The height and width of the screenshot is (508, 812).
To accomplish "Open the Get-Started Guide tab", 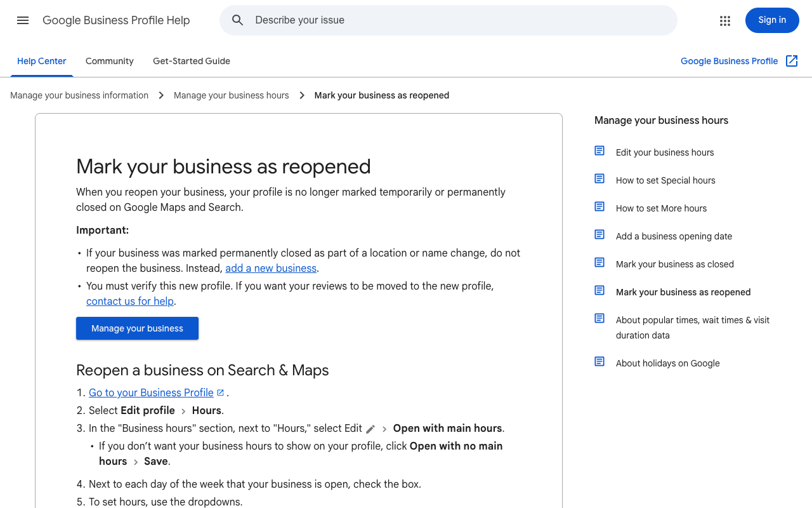I will [x=192, y=61].
